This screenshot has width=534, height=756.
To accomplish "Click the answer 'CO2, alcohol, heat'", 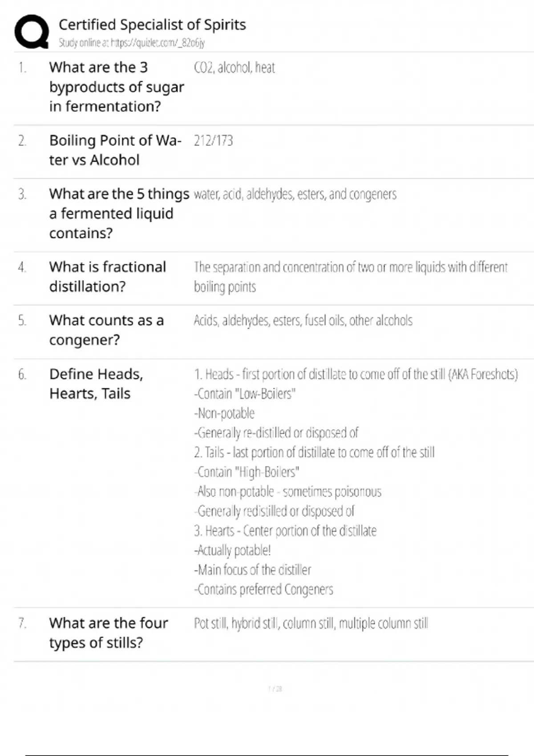I will pyautogui.click(x=235, y=68).
